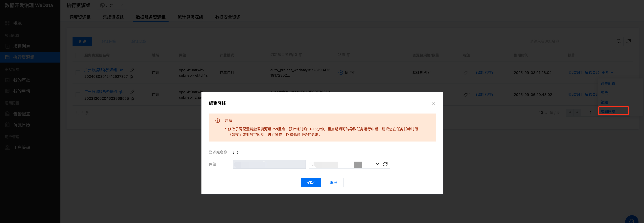Choose 销毁 from the more menu
Viewport: 644px width, 223px height.
[x=604, y=102]
